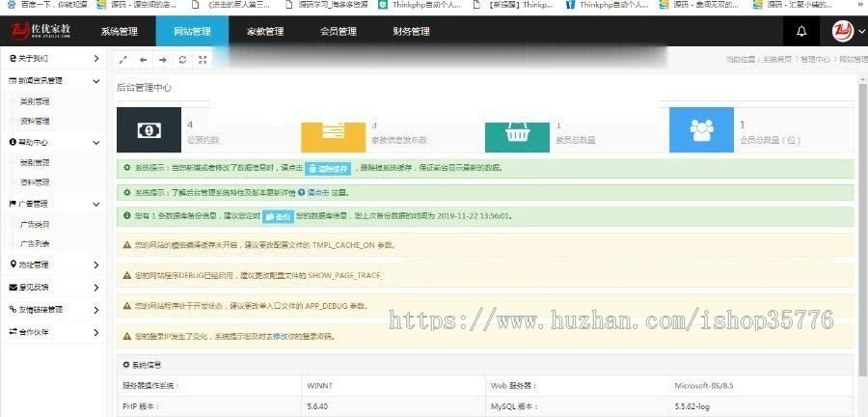Click the gear icon beside 系统信息 heading
868x417 pixels.
(126, 365)
